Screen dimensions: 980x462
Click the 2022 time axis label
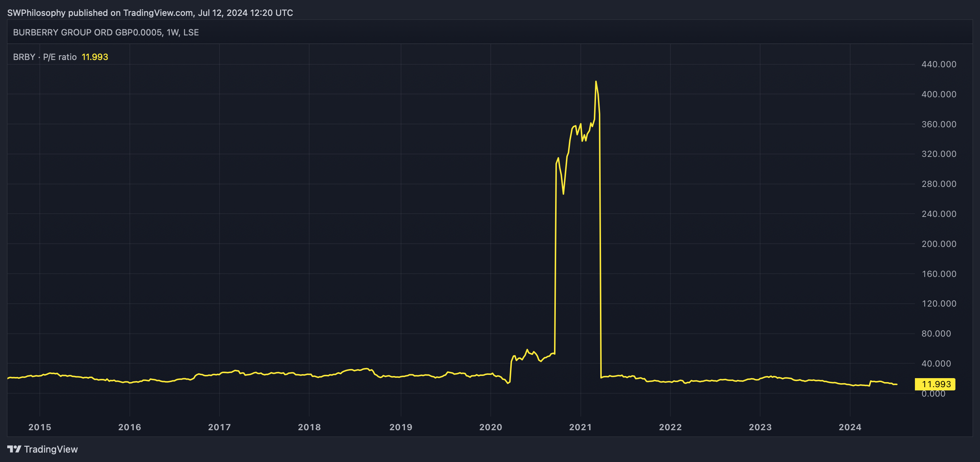click(x=670, y=427)
